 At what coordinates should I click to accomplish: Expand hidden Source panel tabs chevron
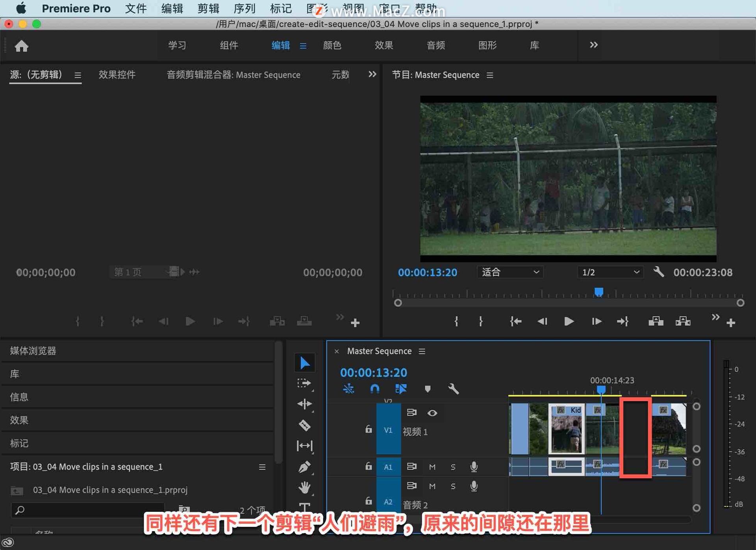click(x=372, y=74)
